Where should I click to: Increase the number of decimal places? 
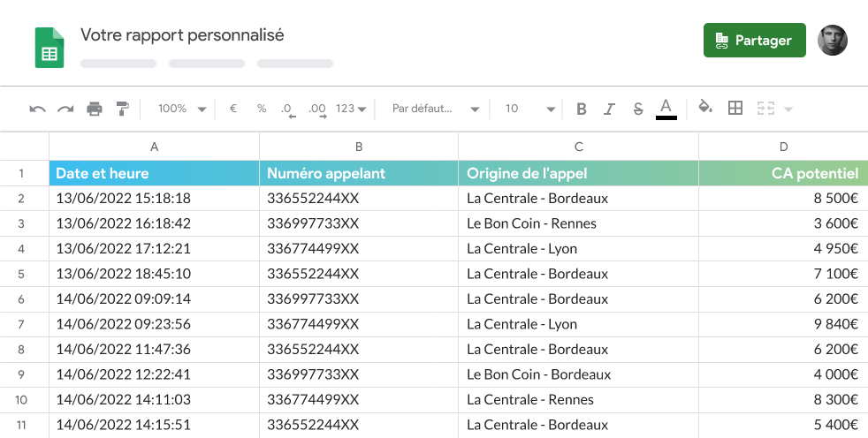[x=317, y=109]
